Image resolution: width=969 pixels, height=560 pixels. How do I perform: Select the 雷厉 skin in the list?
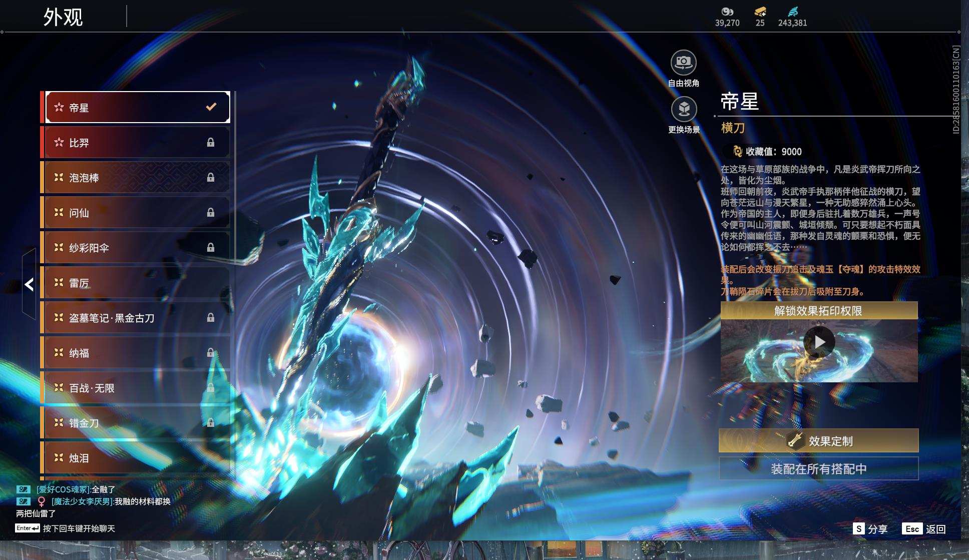click(138, 282)
